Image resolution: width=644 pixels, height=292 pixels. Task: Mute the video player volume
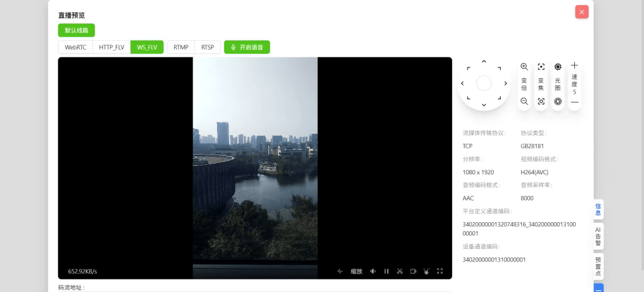pos(373,271)
